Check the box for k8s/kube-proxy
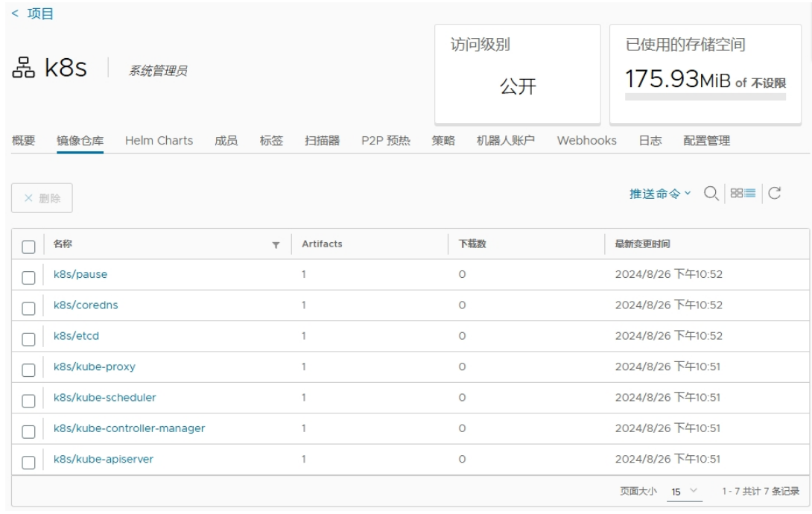 point(28,370)
